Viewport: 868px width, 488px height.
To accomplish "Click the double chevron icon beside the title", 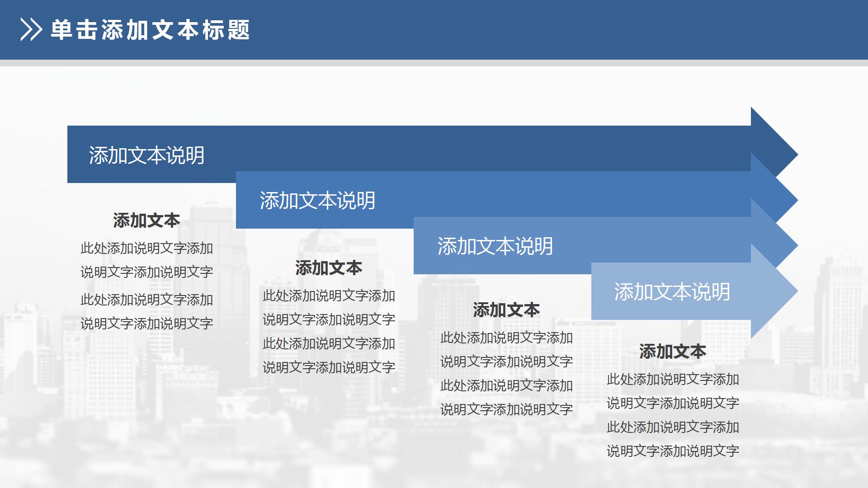I will point(31,28).
